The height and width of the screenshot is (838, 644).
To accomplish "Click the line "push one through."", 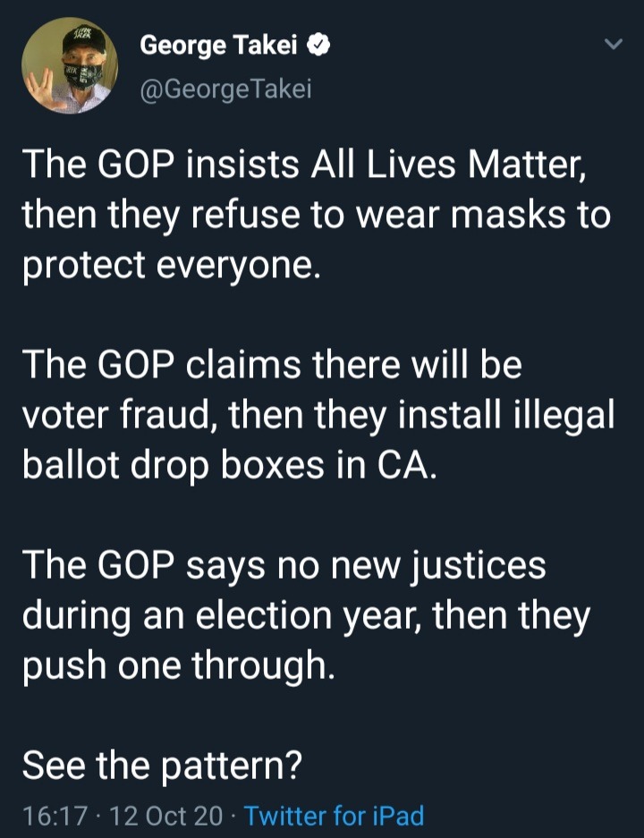I will pyautogui.click(x=178, y=666).
